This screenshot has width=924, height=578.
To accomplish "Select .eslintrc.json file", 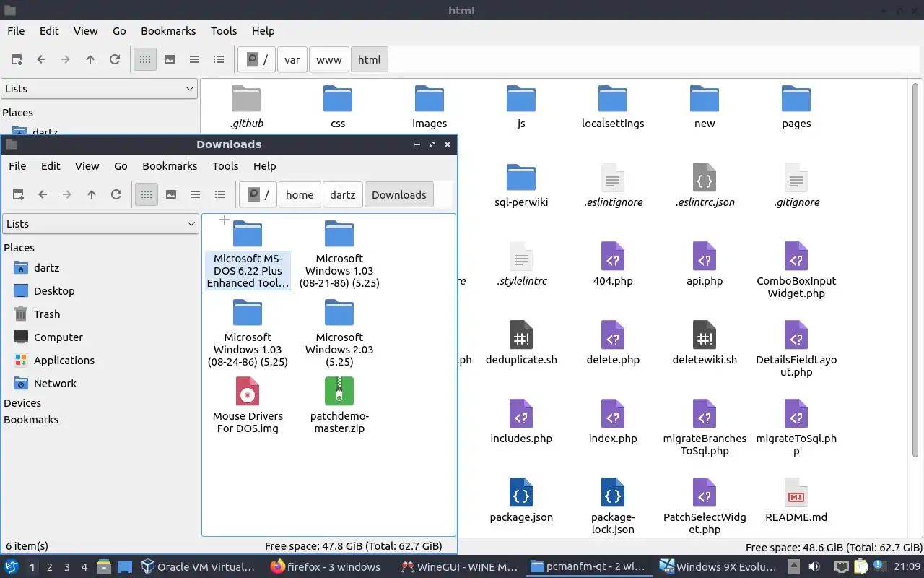I will click(x=705, y=185).
